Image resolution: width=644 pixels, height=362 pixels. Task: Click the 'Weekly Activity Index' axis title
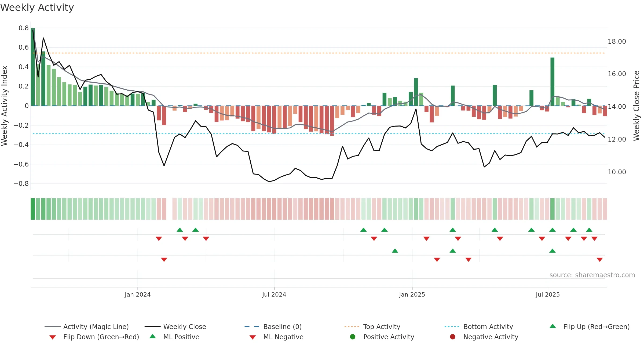[4, 106]
